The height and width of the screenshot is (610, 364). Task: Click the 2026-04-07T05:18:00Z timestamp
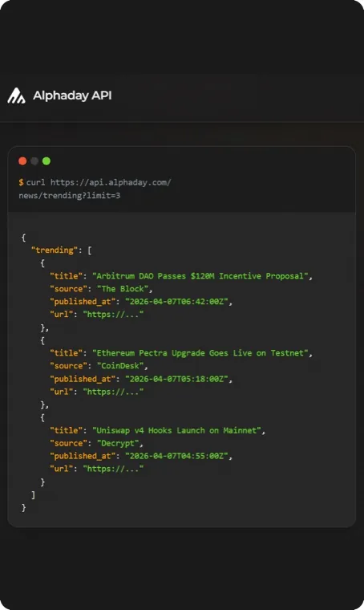176,379
